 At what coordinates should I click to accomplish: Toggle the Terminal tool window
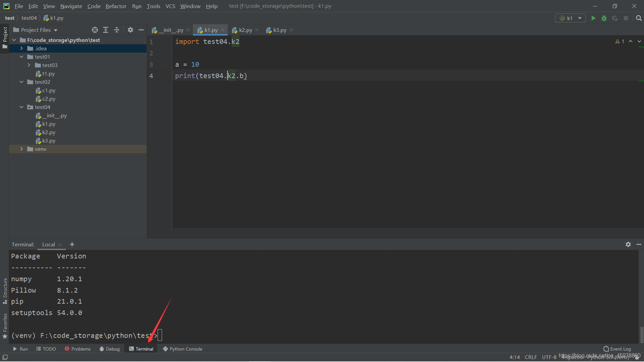(141, 349)
